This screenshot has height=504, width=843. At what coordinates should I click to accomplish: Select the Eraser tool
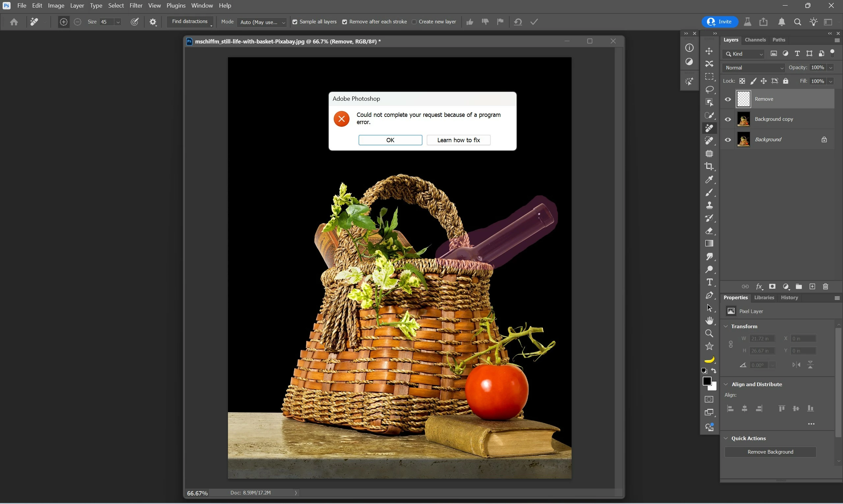pyautogui.click(x=709, y=231)
